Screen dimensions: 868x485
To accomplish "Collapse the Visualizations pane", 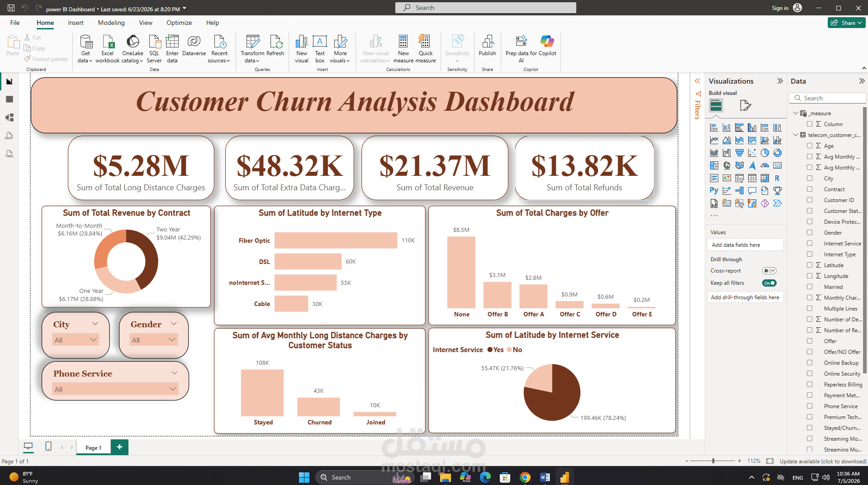I will coord(780,81).
